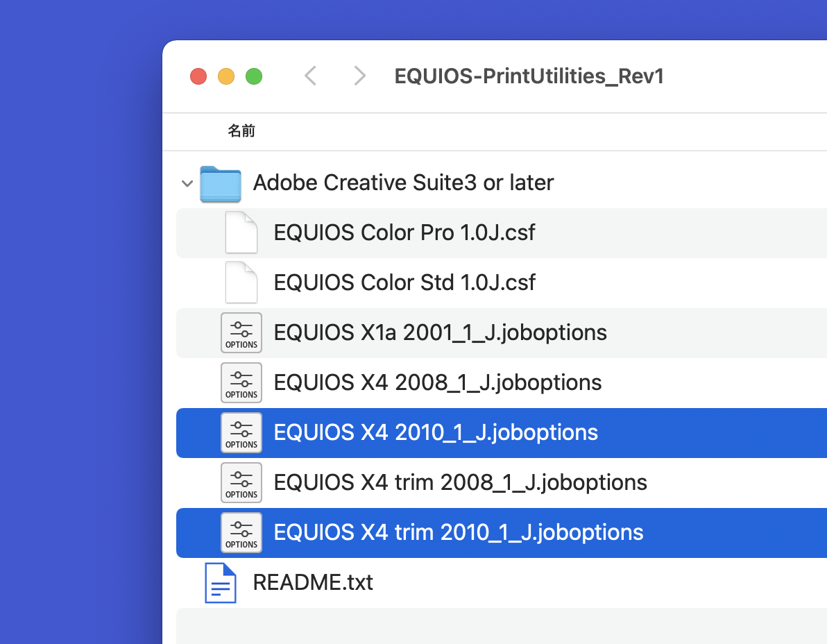Select the highlighted EQUIOS X4 trim 2010_1_J.joboptions
Viewport: 827px width, 644px height.
[459, 532]
